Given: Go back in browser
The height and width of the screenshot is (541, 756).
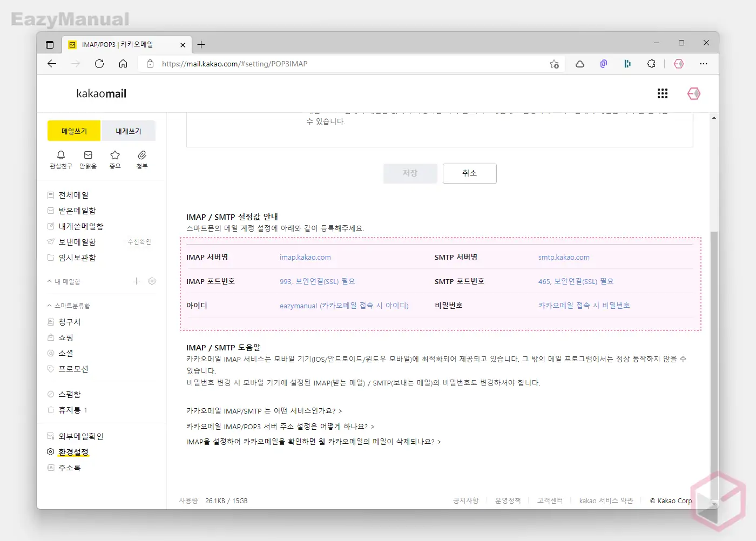Looking at the screenshot, I should 52,64.
